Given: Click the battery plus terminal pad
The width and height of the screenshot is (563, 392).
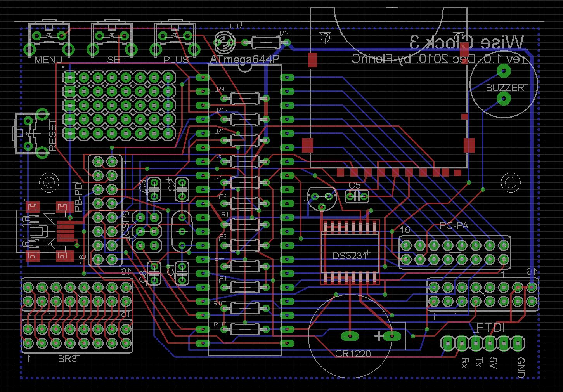Looking at the screenshot, I should 392,336.
